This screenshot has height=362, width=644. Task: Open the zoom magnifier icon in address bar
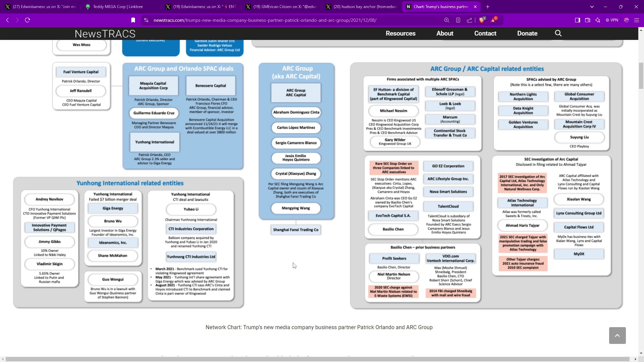(446, 20)
